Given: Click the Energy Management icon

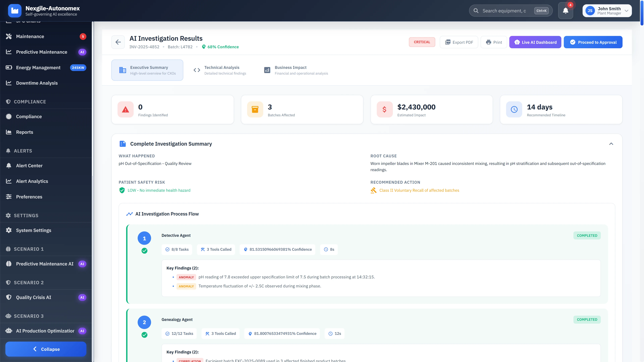Looking at the screenshot, I should click(x=9, y=67).
